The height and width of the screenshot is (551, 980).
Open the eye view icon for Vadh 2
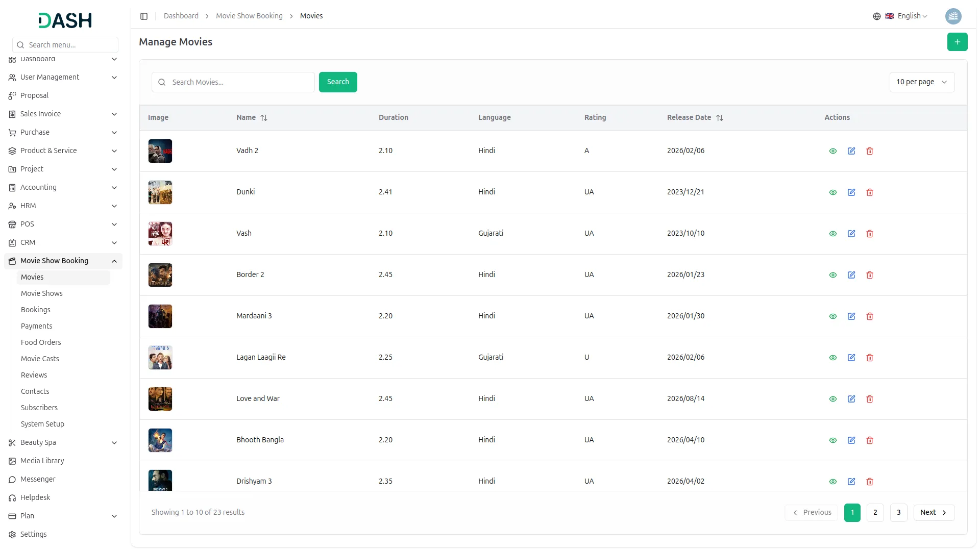pos(833,151)
